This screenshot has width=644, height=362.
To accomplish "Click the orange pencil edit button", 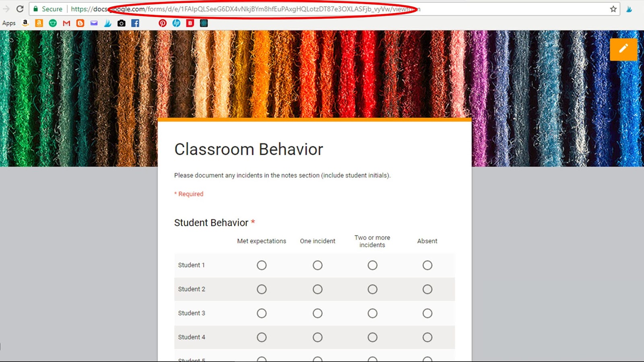I will click(x=623, y=49).
